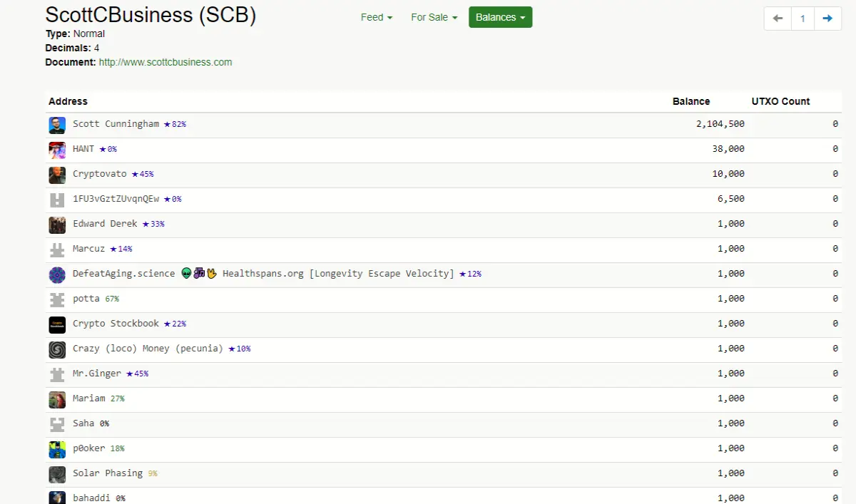The height and width of the screenshot is (504, 856).
Task: Click Marcuz's gray identicon
Action: coord(57,250)
